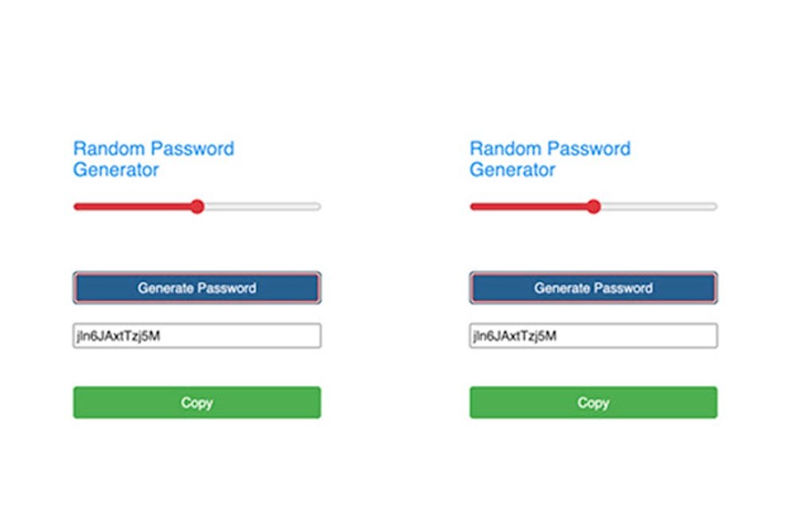812x508 pixels.
Task: Click "Random Password" text in the right heading
Action: [x=550, y=149]
